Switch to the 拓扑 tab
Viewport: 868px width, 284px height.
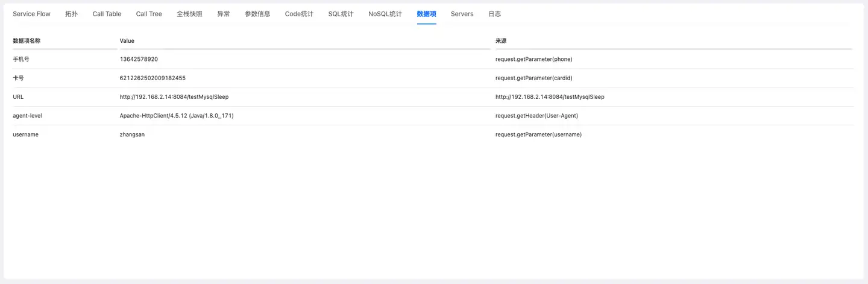[x=71, y=14]
